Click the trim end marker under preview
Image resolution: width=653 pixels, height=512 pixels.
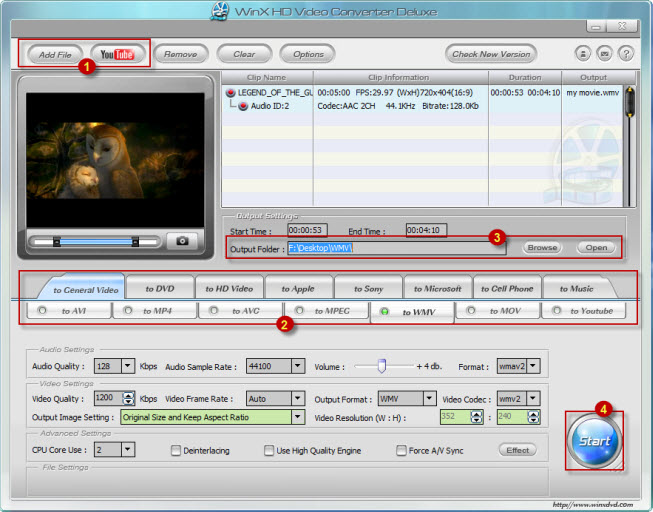click(135, 241)
